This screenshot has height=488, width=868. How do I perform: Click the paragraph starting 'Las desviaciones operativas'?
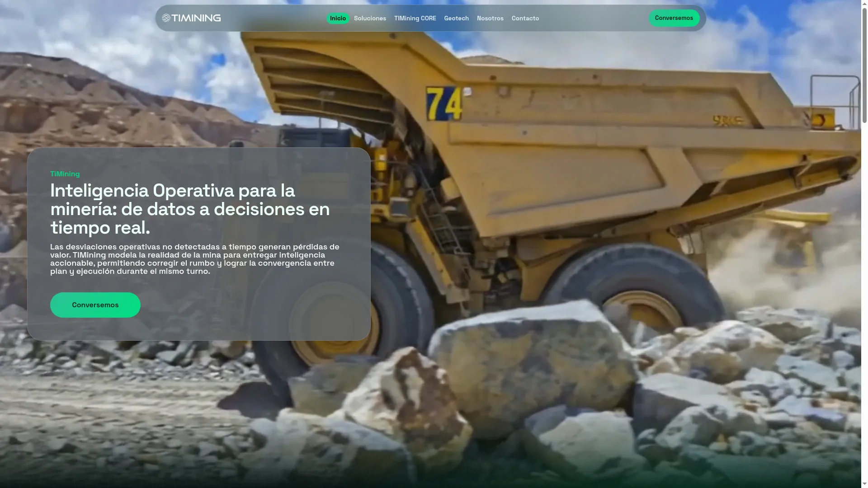(x=195, y=259)
